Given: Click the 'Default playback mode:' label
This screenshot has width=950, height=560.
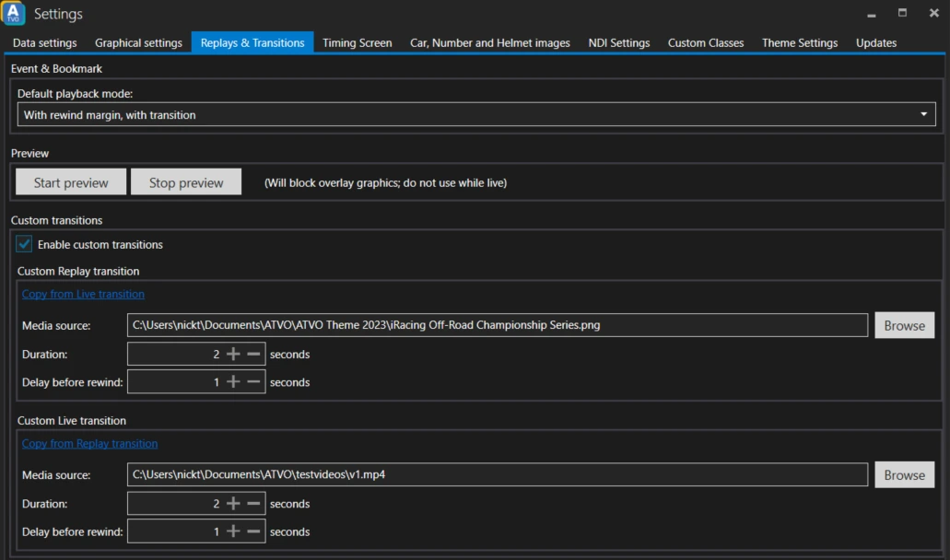Looking at the screenshot, I should [76, 94].
